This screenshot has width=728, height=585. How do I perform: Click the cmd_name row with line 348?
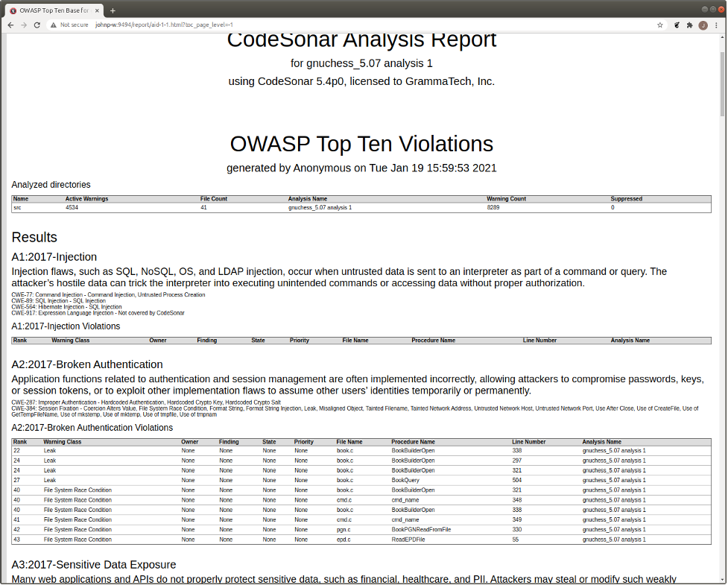click(x=361, y=500)
